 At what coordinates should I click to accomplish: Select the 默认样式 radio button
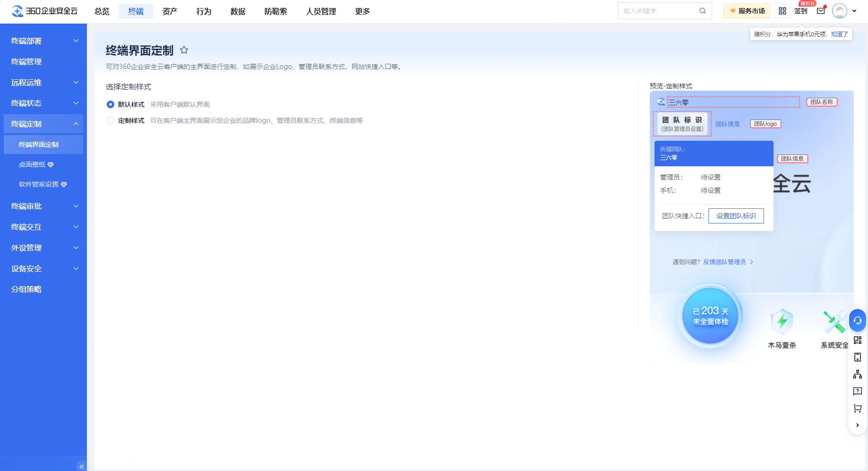111,104
